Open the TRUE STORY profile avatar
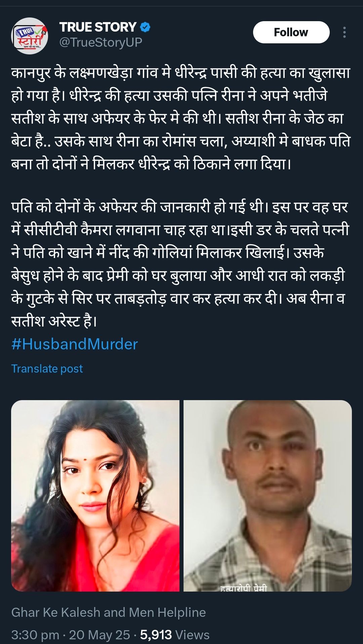 (30, 36)
